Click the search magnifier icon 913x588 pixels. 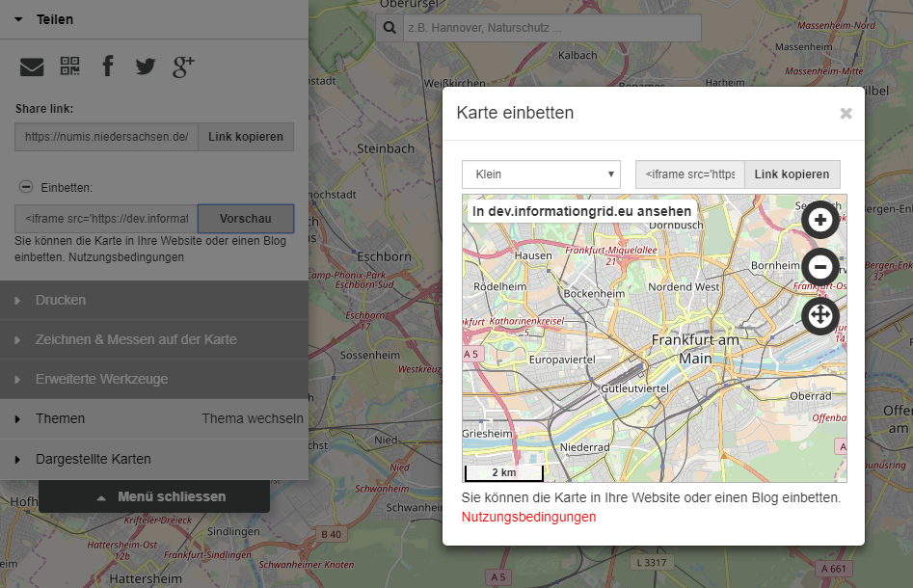click(x=389, y=26)
